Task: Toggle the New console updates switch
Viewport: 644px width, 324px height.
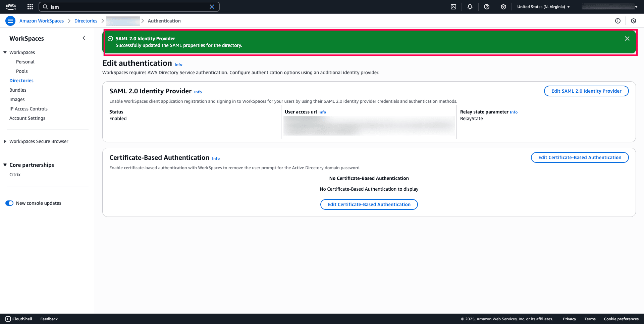Action: (9, 203)
